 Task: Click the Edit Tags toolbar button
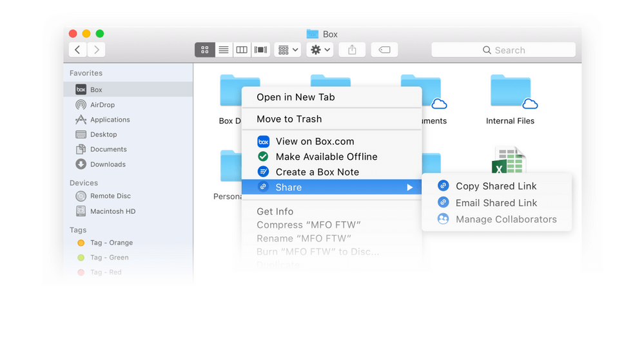point(384,50)
